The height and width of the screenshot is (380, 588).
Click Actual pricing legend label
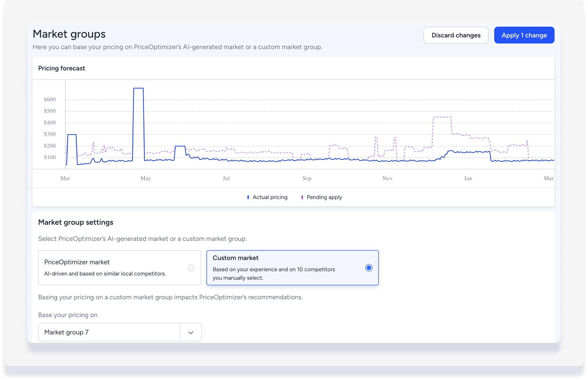click(x=270, y=197)
